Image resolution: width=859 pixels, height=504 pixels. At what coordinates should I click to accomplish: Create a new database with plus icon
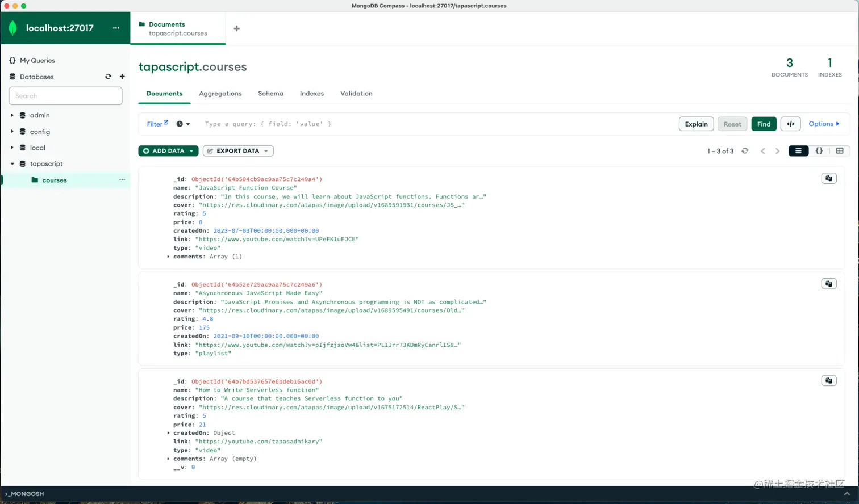122,77
